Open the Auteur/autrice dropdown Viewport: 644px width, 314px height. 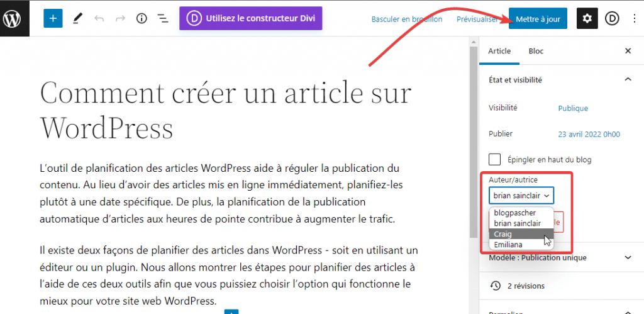coord(521,196)
